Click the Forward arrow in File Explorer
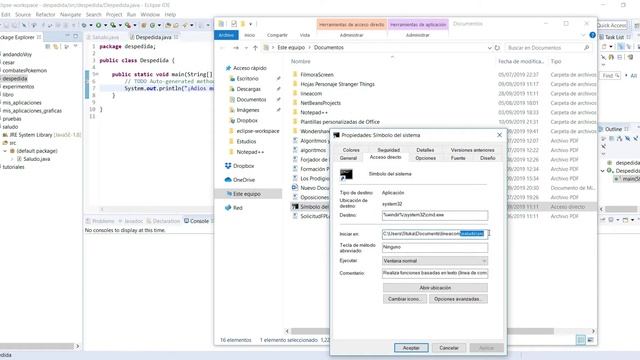This screenshot has height=360, width=640. pos(236,48)
